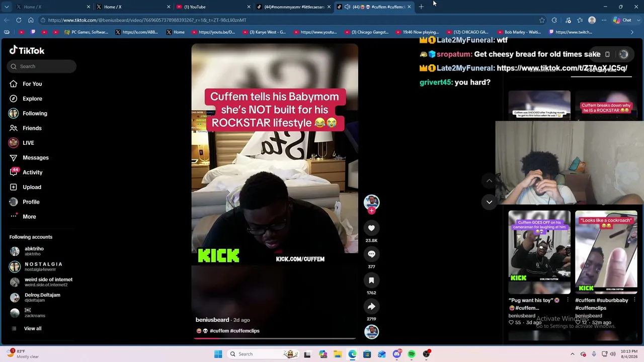Image resolution: width=644 pixels, height=362 pixels.
Task: Open browser settings and more menu
Action: 604,20
